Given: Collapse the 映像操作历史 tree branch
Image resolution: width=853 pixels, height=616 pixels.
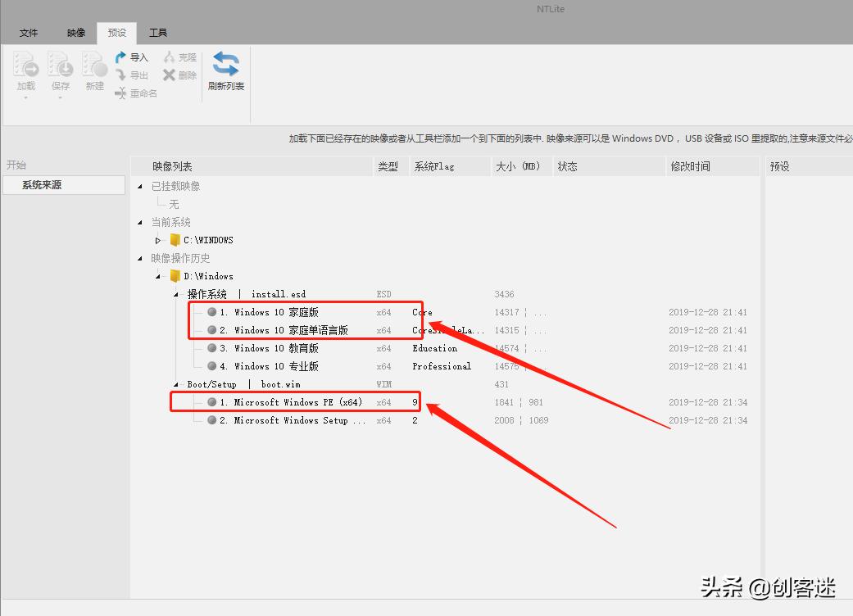Looking at the screenshot, I should pos(140,258).
